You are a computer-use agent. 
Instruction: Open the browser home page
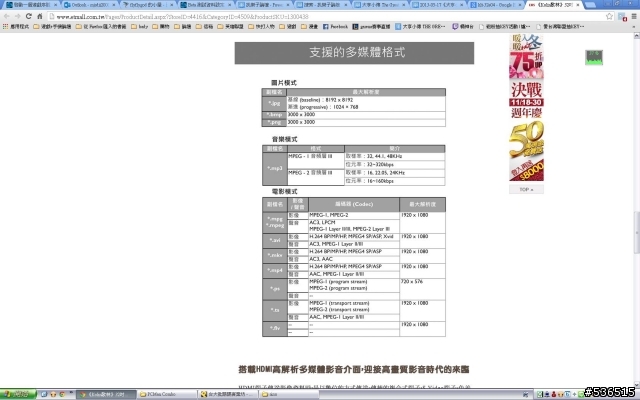[40, 16]
